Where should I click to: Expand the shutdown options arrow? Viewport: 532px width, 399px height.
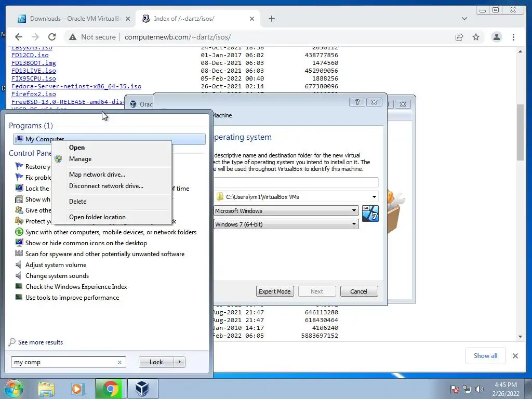[x=179, y=362]
